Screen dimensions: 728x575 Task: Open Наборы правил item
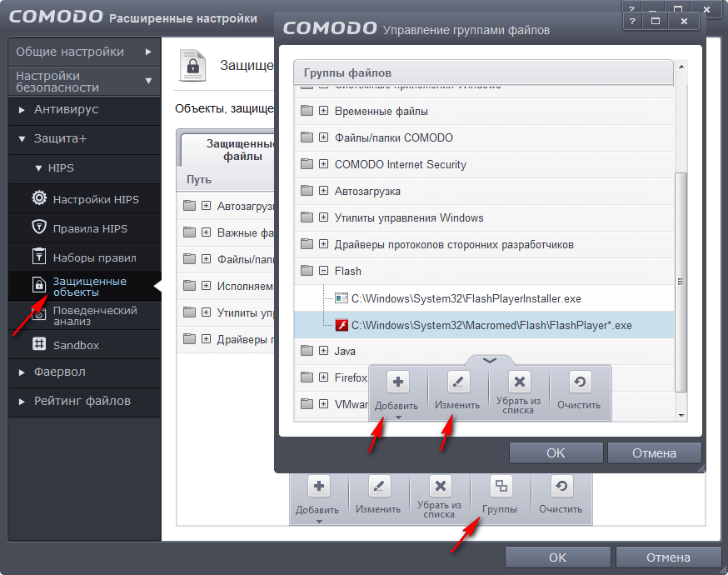pyautogui.click(x=85, y=257)
